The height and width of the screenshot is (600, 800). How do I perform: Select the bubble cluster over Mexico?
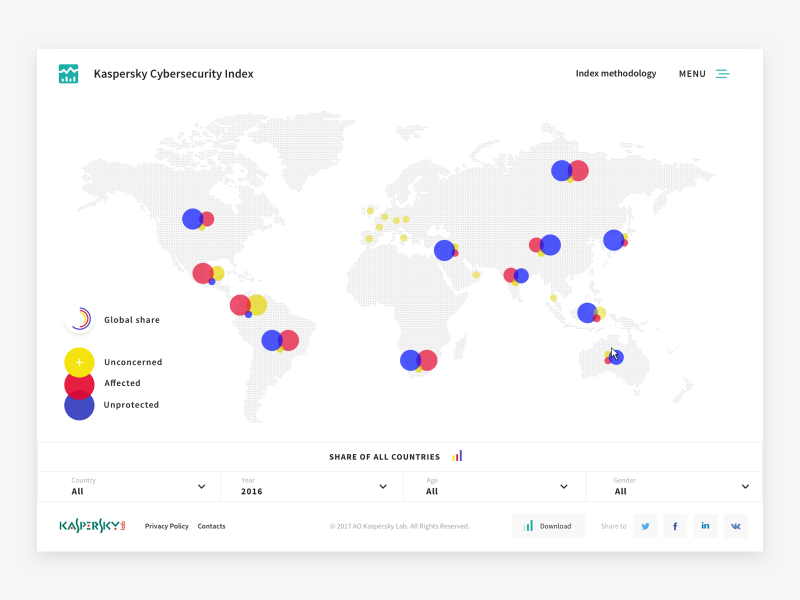(208, 274)
